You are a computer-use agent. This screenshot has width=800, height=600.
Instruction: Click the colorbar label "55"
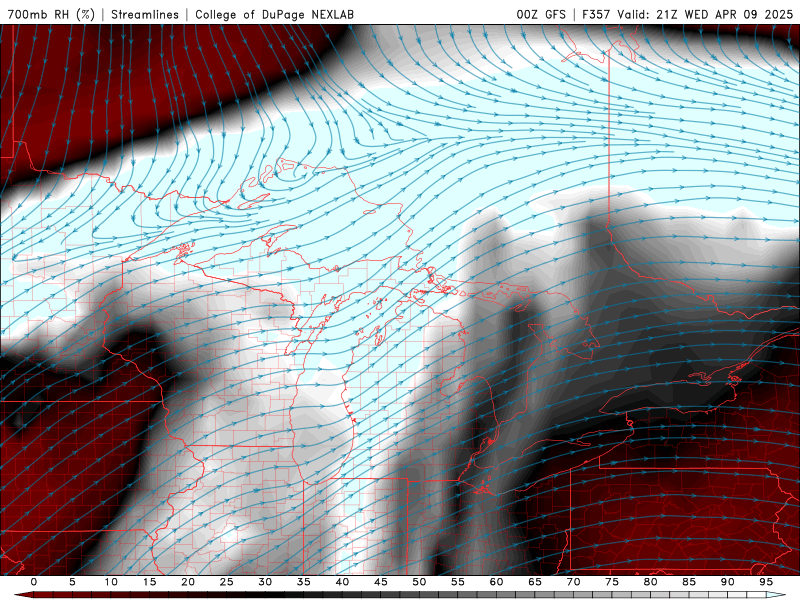click(458, 582)
